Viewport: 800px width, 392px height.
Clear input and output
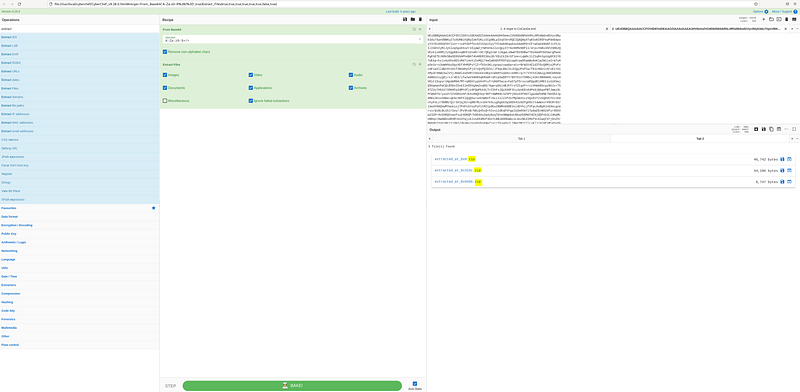(787, 19)
